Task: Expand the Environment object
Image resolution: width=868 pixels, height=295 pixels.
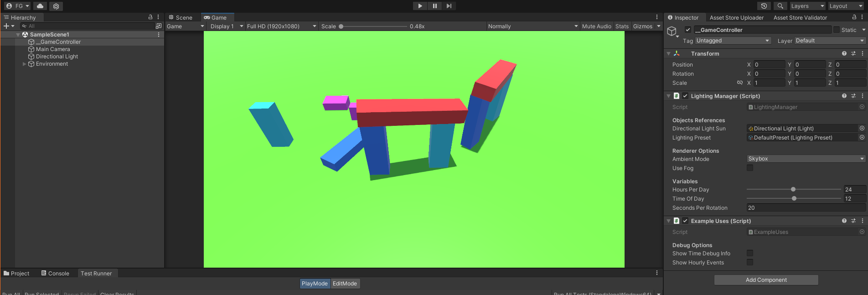Action: [25, 64]
